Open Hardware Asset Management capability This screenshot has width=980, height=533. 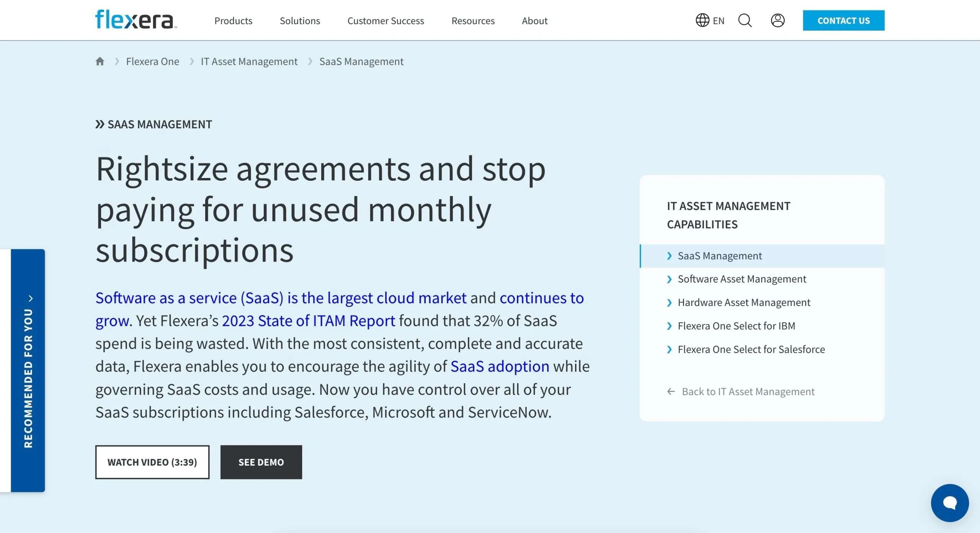(x=744, y=302)
